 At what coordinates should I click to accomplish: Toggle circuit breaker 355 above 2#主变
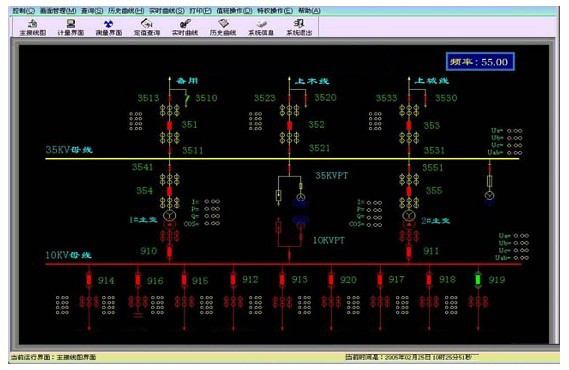pos(409,191)
